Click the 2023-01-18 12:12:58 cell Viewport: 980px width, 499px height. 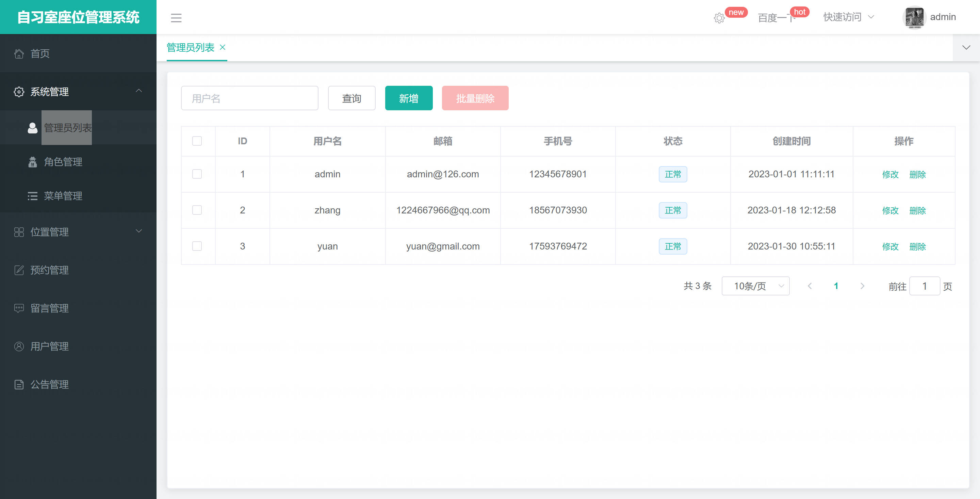791,210
